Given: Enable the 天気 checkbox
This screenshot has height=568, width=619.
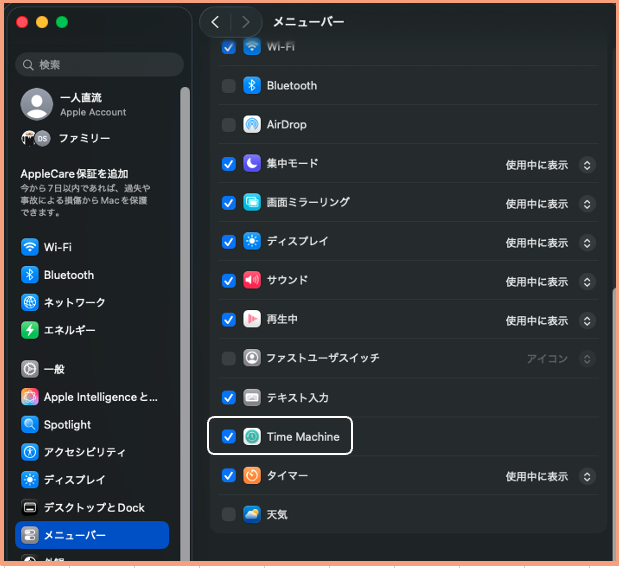Looking at the screenshot, I should [229, 515].
